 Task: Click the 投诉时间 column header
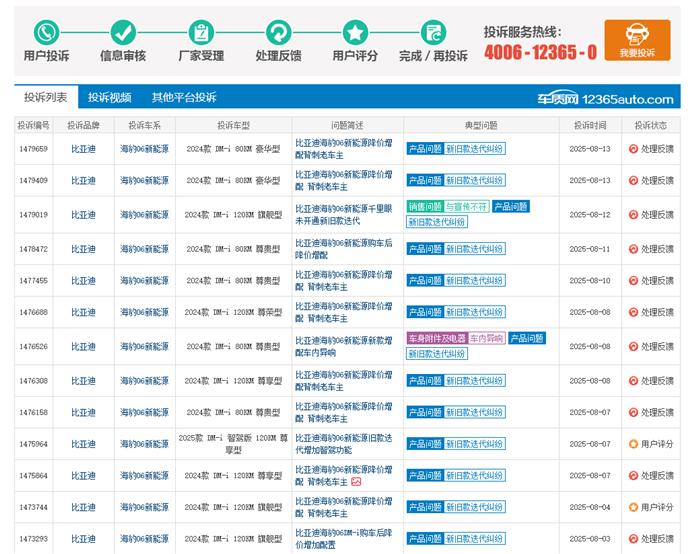[x=590, y=125]
